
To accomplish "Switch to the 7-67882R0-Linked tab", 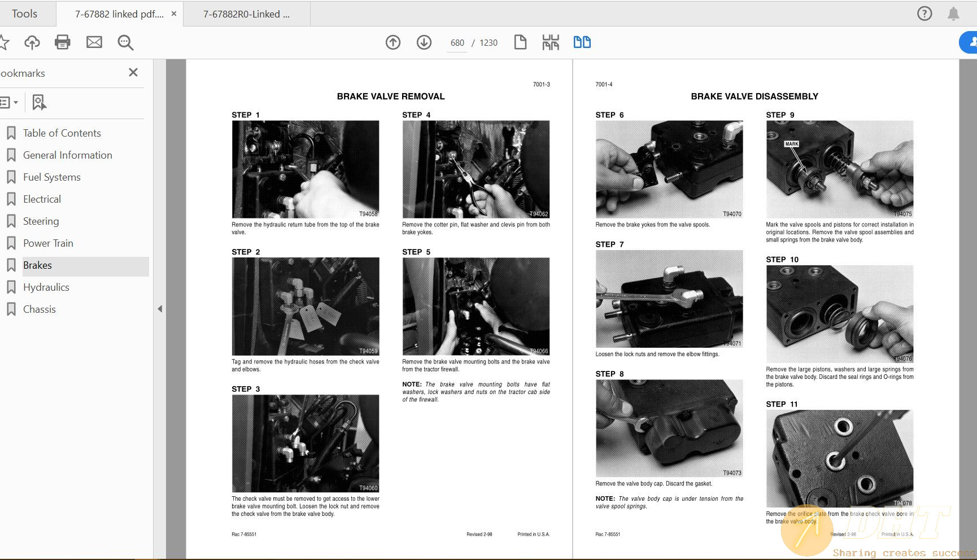I will tap(246, 14).
